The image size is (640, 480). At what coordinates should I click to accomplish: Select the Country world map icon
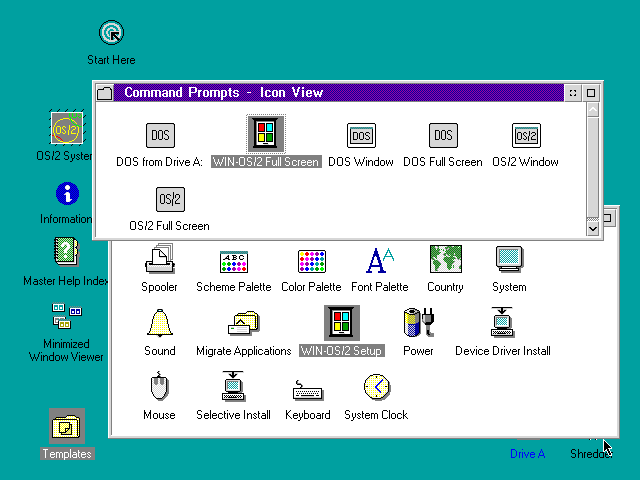pos(446,259)
